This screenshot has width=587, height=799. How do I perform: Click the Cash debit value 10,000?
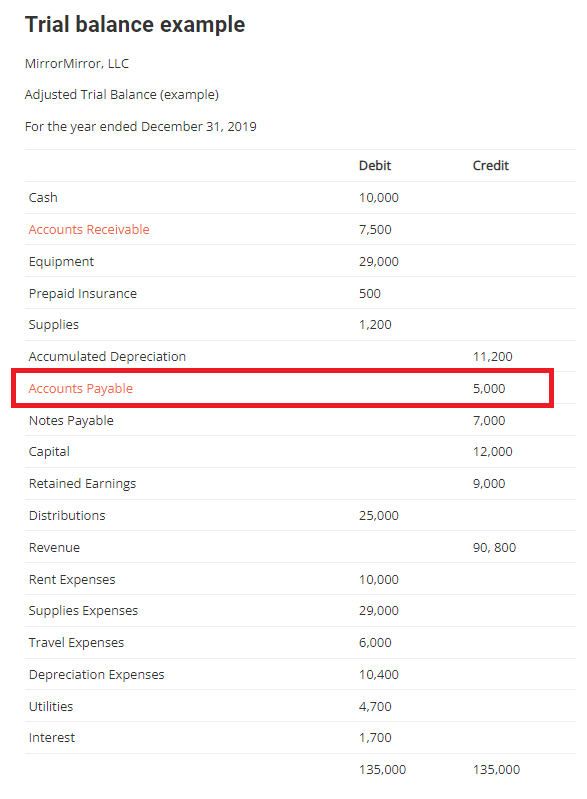click(x=379, y=198)
